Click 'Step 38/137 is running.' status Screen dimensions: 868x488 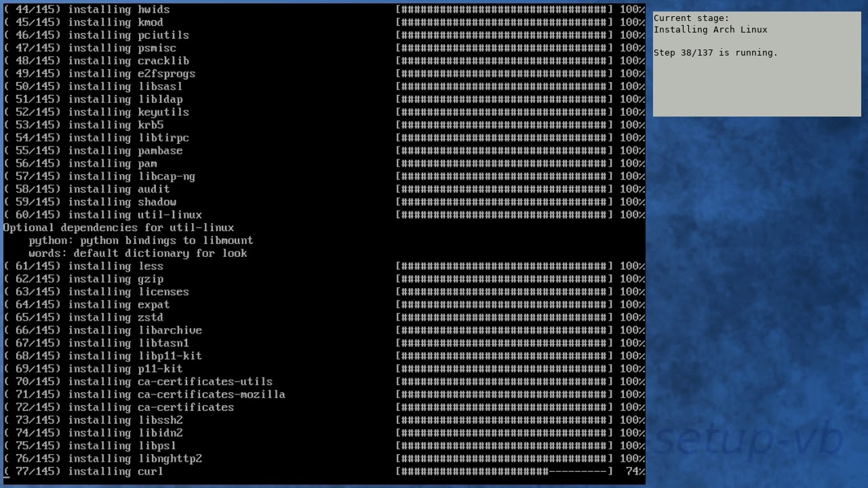[x=716, y=53]
